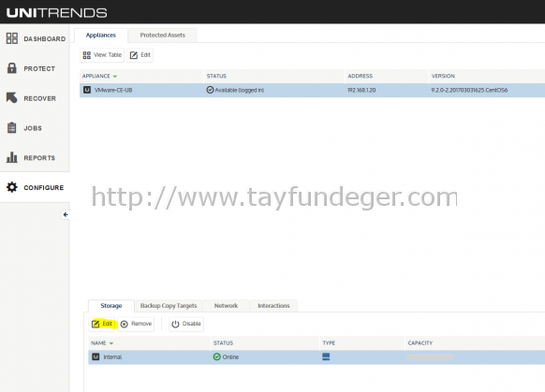Screen dimensions: 545x392
Task: Click the VMware-CE-UB appliance icon
Action: (87, 90)
